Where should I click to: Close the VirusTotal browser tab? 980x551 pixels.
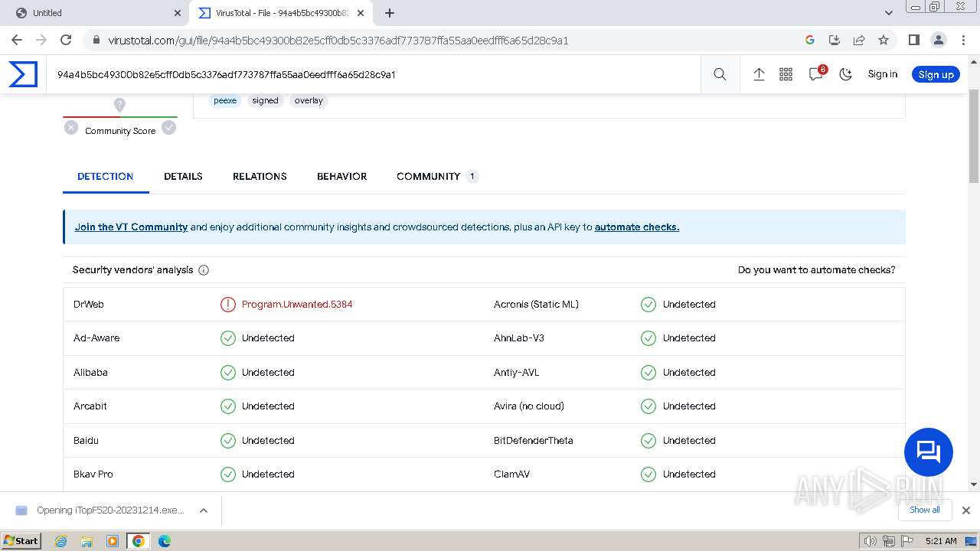(361, 13)
